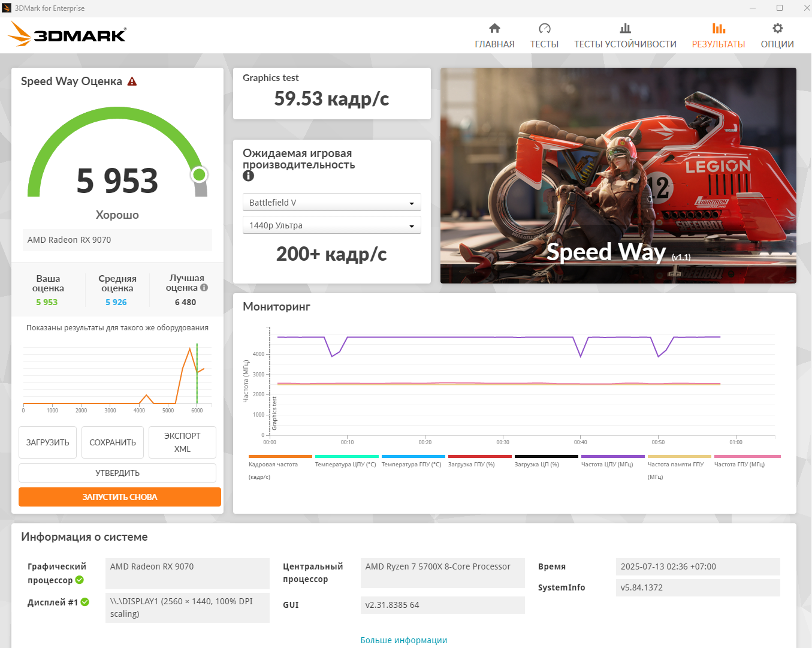The width and height of the screenshot is (812, 648).
Task: Toggle the Частота памяти ГПУ legend swatch
Action: [x=680, y=457]
